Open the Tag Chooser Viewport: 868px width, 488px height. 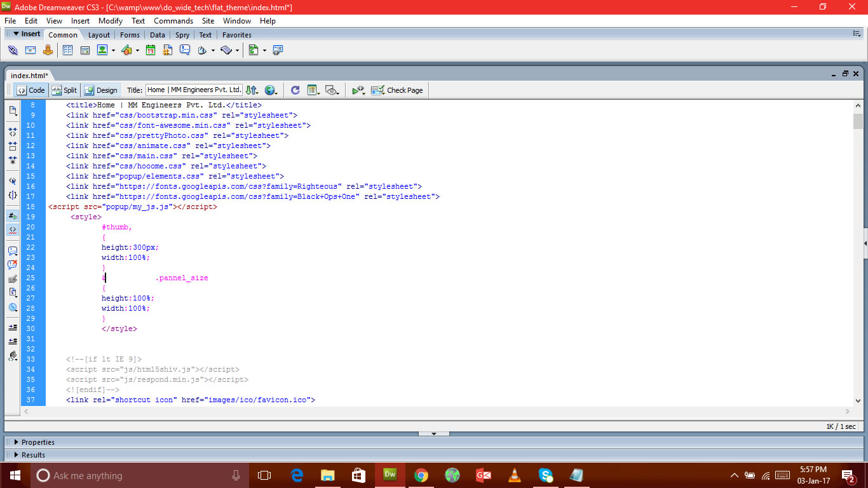pos(278,50)
